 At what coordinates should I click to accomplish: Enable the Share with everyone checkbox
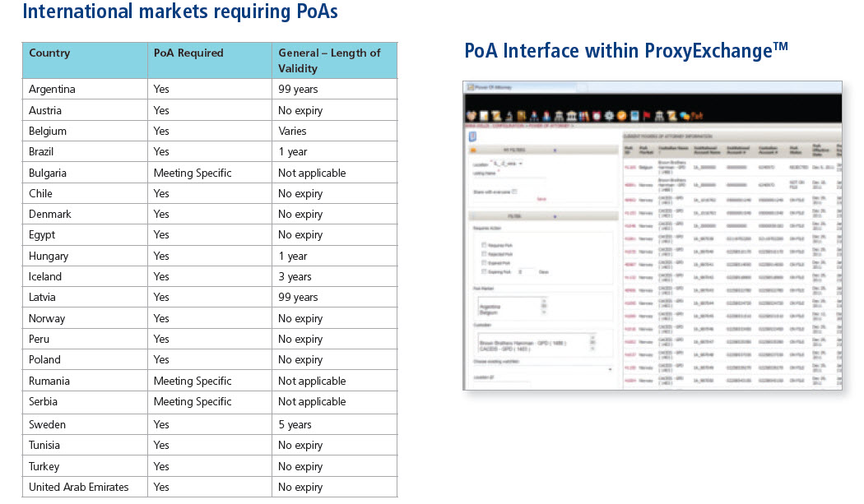[514, 192]
